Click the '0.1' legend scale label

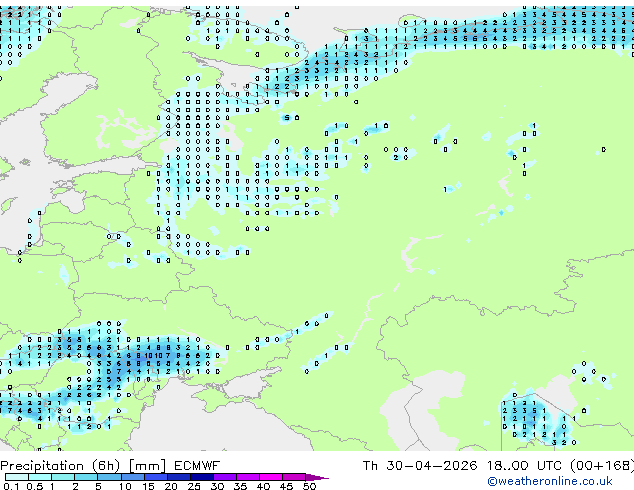(11, 486)
